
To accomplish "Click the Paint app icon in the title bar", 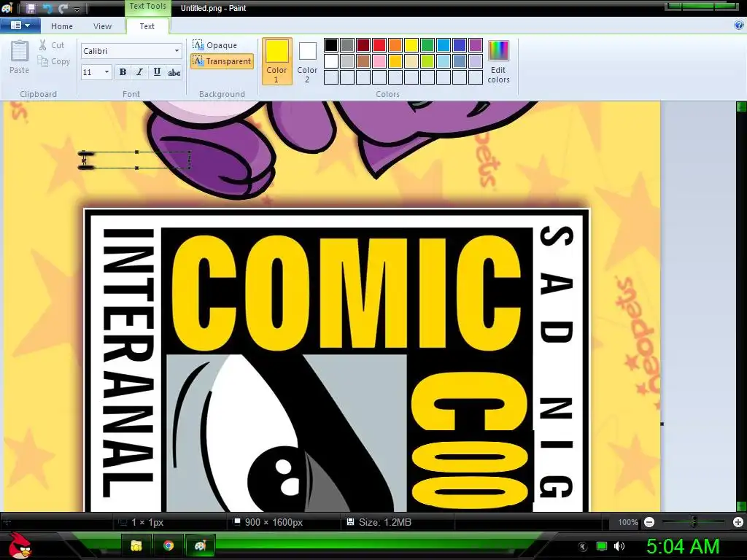I will (7, 8).
